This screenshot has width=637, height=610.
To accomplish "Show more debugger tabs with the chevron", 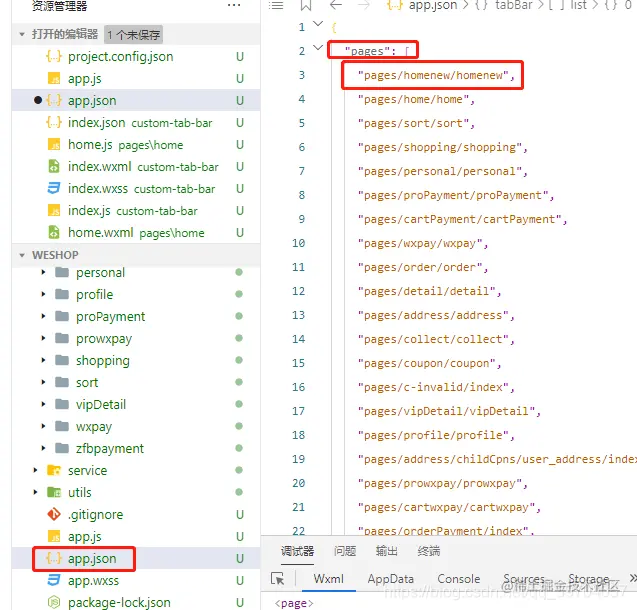I will pyautogui.click(x=632, y=578).
